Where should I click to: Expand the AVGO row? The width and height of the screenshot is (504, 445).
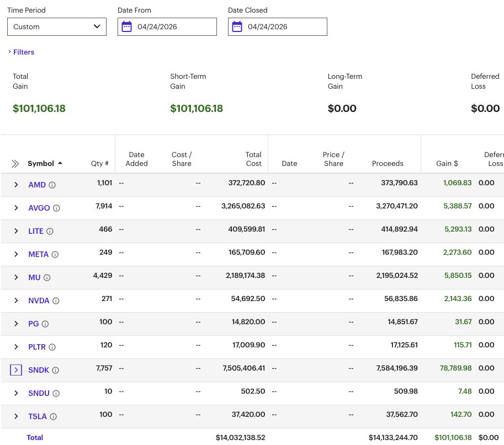[x=16, y=208]
